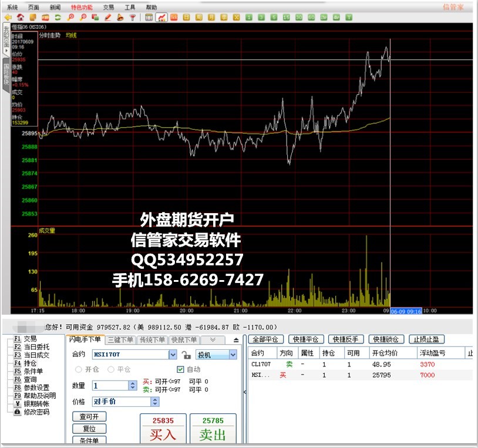
Task: Select the green 60-minute period icon
Action: pos(312,18)
